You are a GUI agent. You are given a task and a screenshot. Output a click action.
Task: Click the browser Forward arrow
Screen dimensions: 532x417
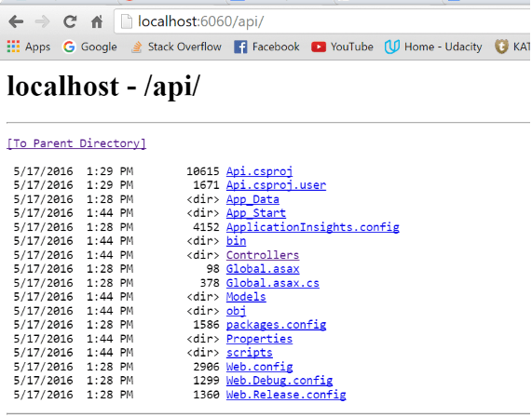pos(43,22)
